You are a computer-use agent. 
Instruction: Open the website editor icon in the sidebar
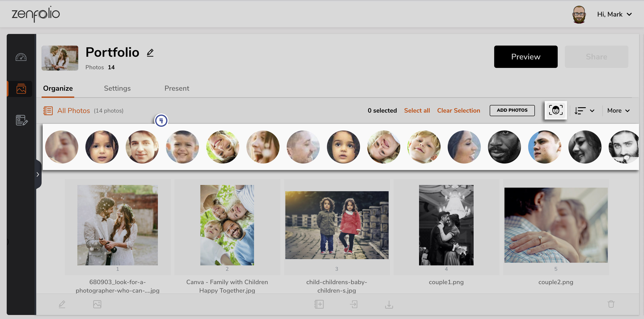pos(21,121)
